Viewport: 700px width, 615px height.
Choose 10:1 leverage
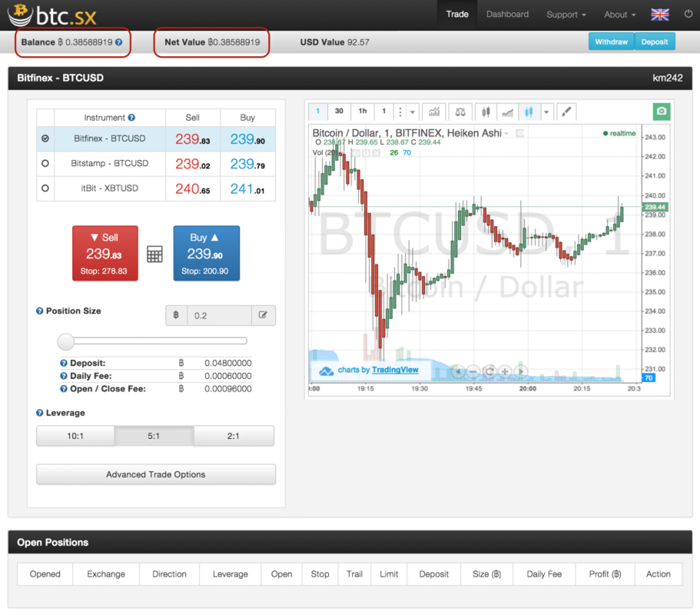click(x=75, y=436)
